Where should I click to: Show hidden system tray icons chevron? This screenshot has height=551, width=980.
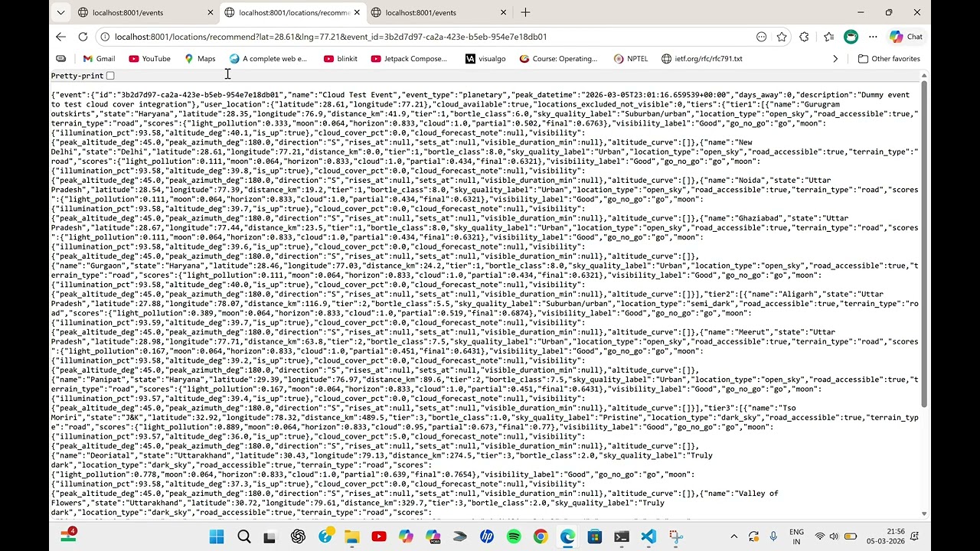pyautogui.click(x=733, y=536)
